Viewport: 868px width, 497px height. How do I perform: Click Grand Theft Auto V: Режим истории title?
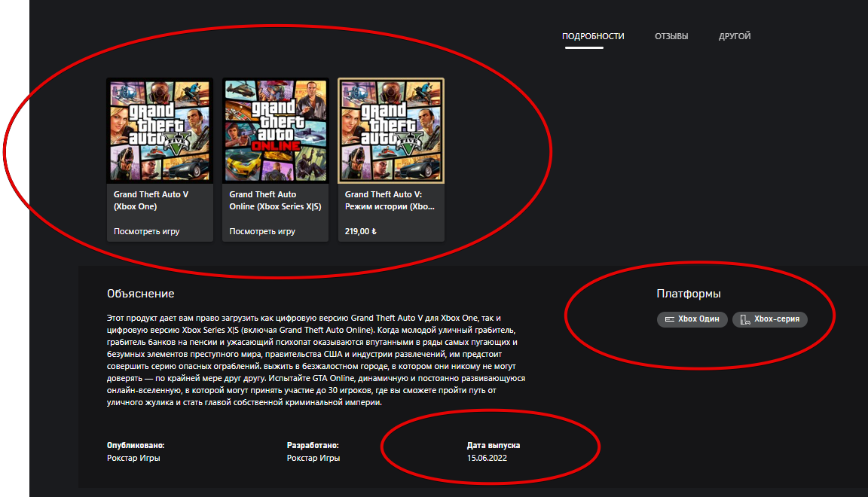point(390,200)
